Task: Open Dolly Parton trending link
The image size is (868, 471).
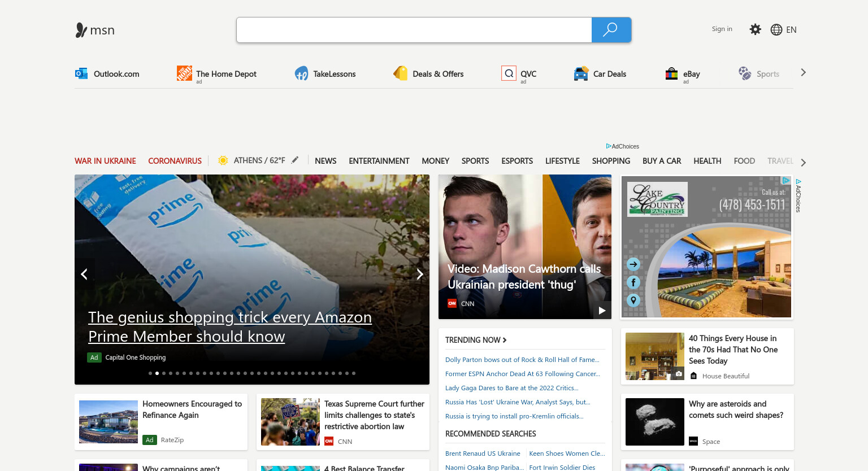Action: (522, 360)
